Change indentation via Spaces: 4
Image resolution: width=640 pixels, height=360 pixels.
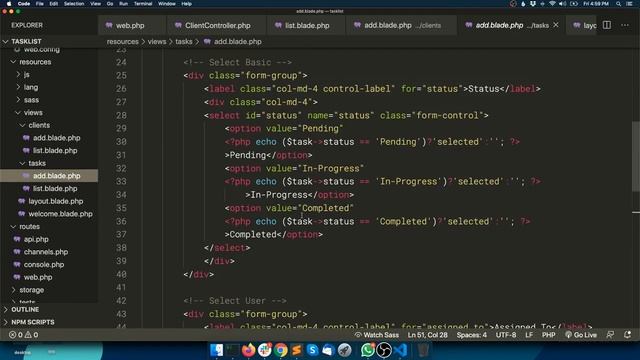point(471,335)
